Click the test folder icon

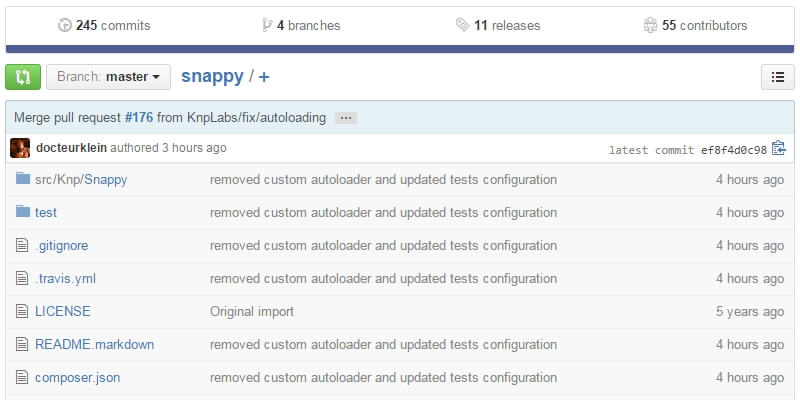(23, 213)
